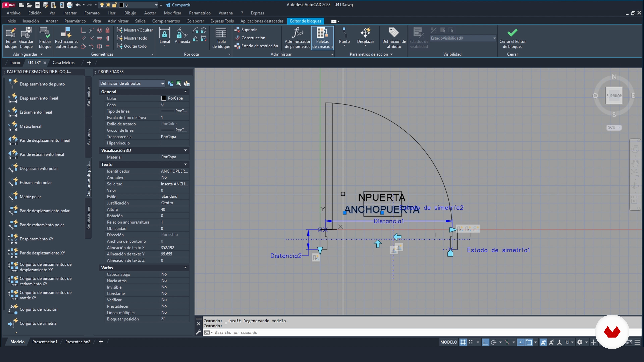The height and width of the screenshot is (362, 644).
Task: Expand the Abrir/guardar panel arrow
Action: [x=41, y=54]
